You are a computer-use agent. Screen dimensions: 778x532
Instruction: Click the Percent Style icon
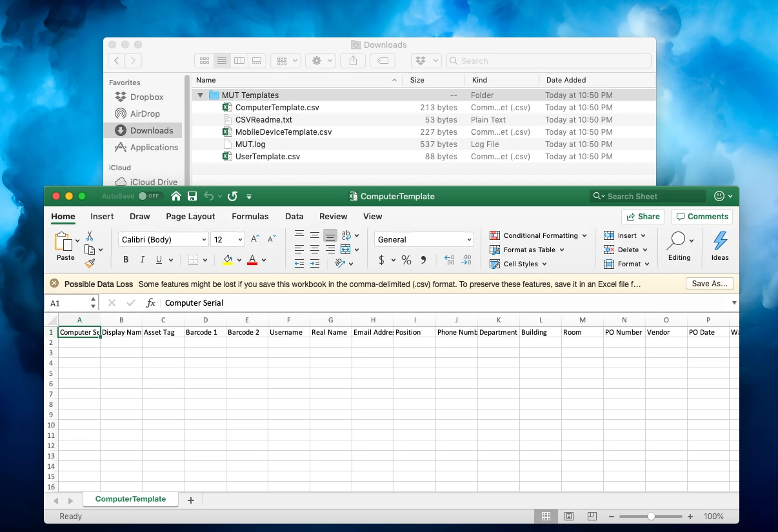click(406, 260)
